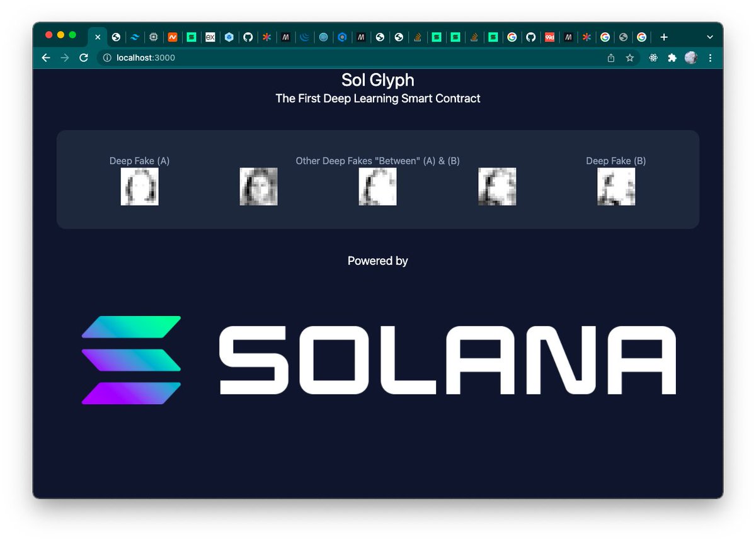The height and width of the screenshot is (542, 756).
Task: Open the Google search tab
Action: click(512, 37)
